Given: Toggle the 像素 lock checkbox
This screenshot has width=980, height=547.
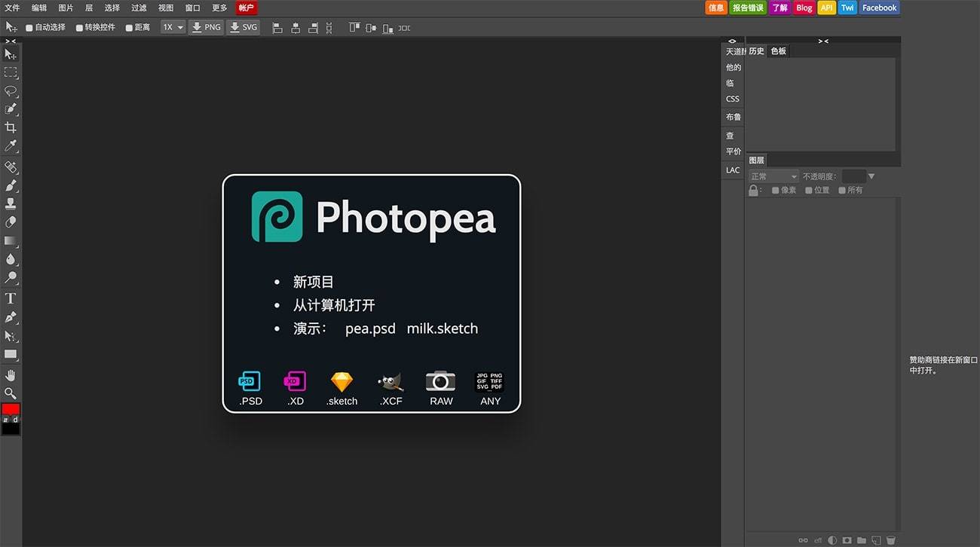Looking at the screenshot, I should (x=776, y=191).
